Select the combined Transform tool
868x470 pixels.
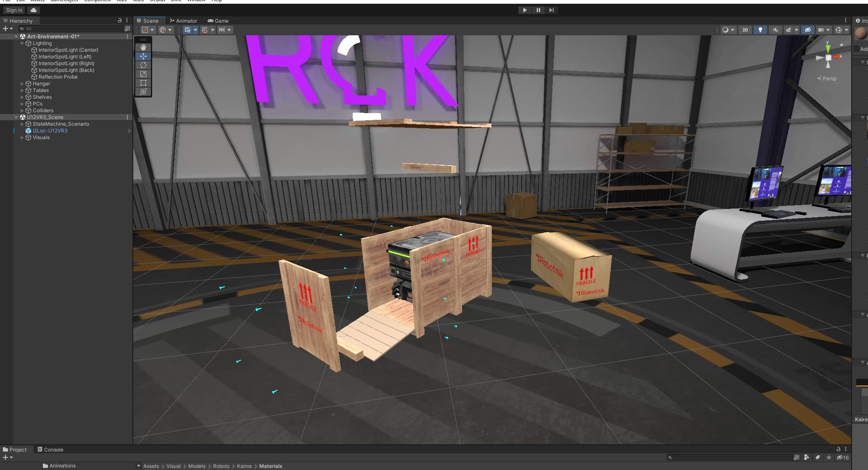[143, 92]
